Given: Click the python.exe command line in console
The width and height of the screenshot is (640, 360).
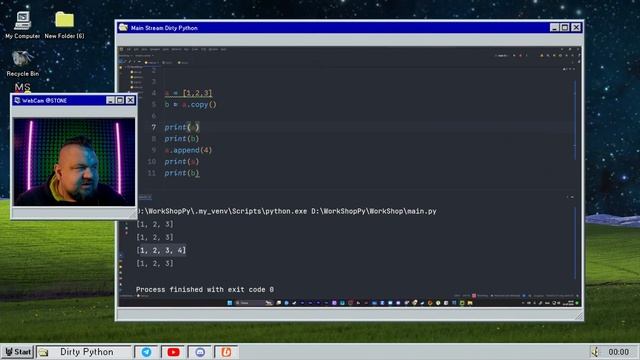Looking at the screenshot, I should pyautogui.click(x=286, y=211).
